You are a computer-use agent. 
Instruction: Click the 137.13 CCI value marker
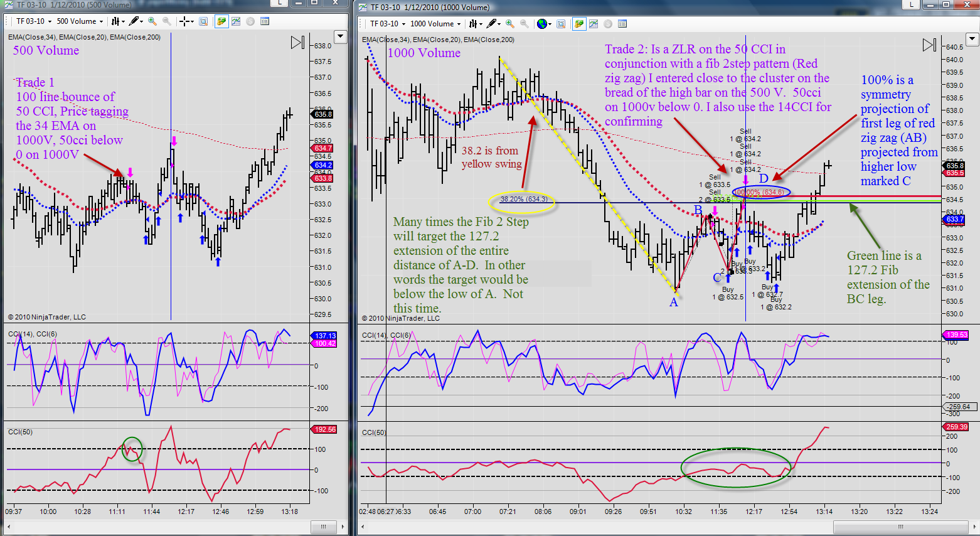point(325,336)
